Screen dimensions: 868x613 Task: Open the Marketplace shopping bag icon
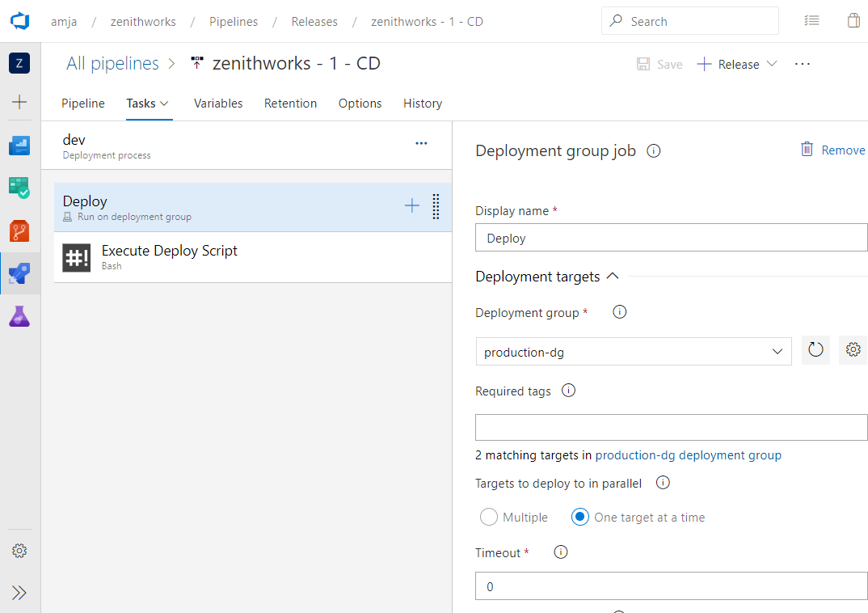coord(853,20)
